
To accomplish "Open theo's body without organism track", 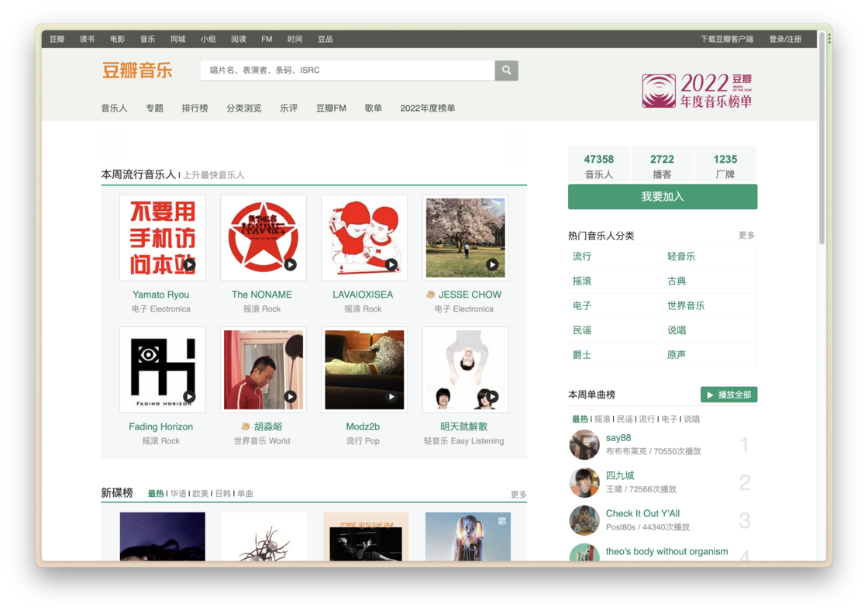I will [x=666, y=551].
